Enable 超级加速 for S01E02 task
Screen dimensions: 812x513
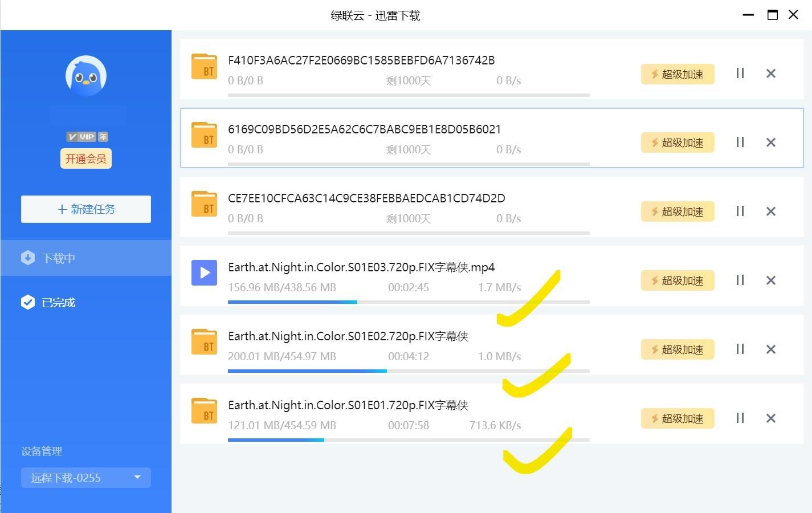[678, 349]
